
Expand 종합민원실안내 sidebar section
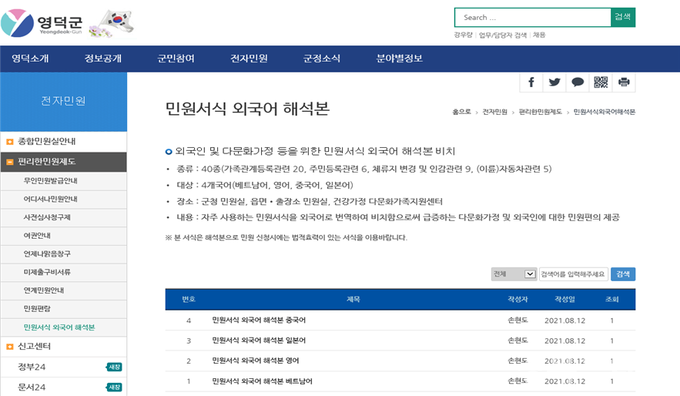coord(64,141)
